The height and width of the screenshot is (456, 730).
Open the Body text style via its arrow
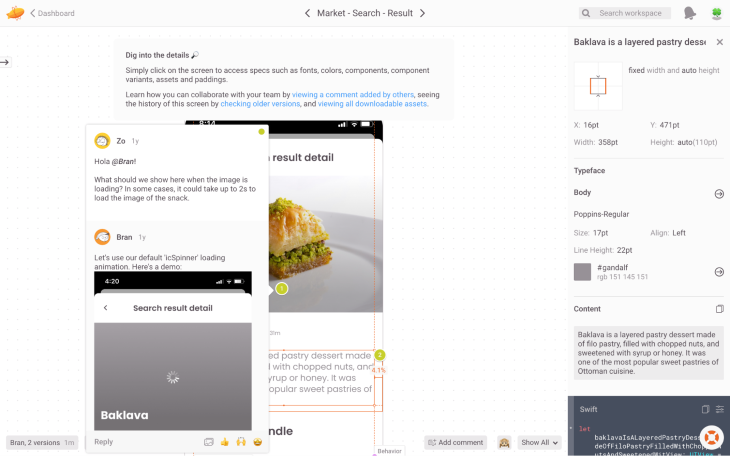pyautogui.click(x=719, y=194)
